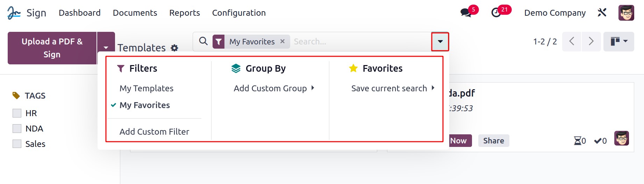Open the kanban view switcher dropdown
This screenshot has height=184, width=644.
(619, 41)
